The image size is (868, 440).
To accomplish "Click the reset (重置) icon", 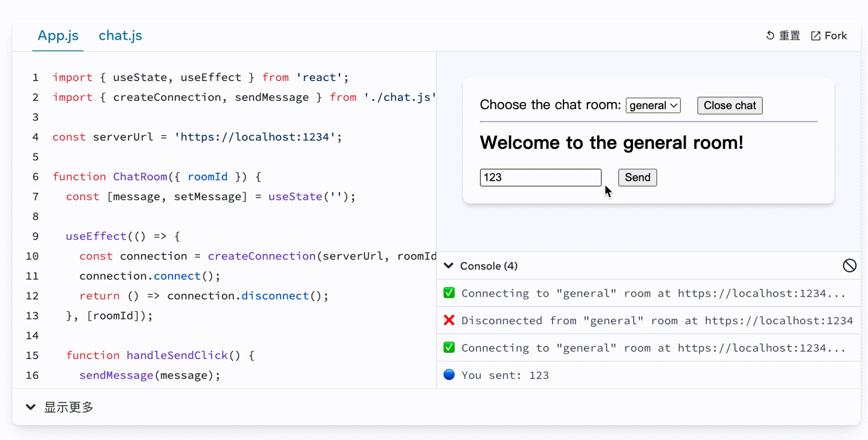I will coord(770,36).
